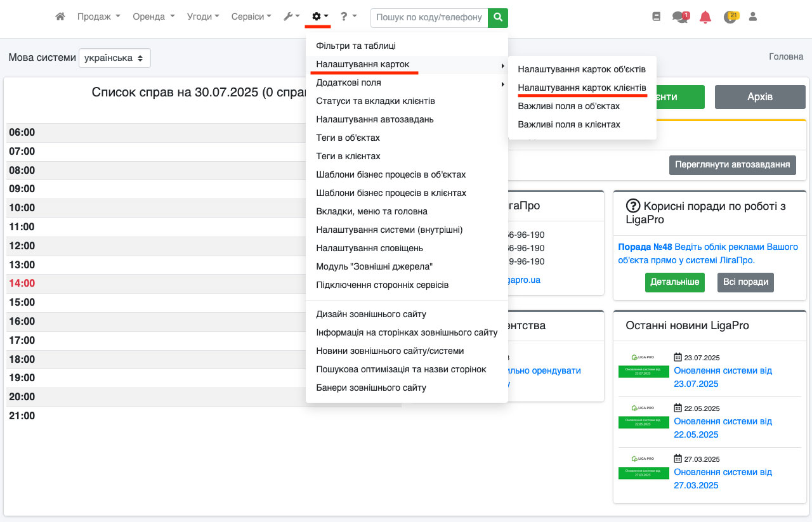Image resolution: width=812 pixels, height=522 pixels.
Task: Open the system language select box
Action: (115, 58)
